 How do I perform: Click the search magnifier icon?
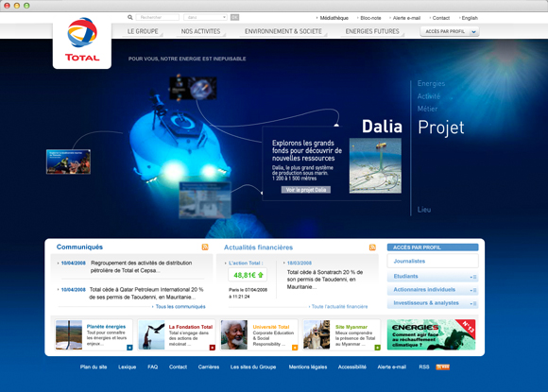[130, 17]
